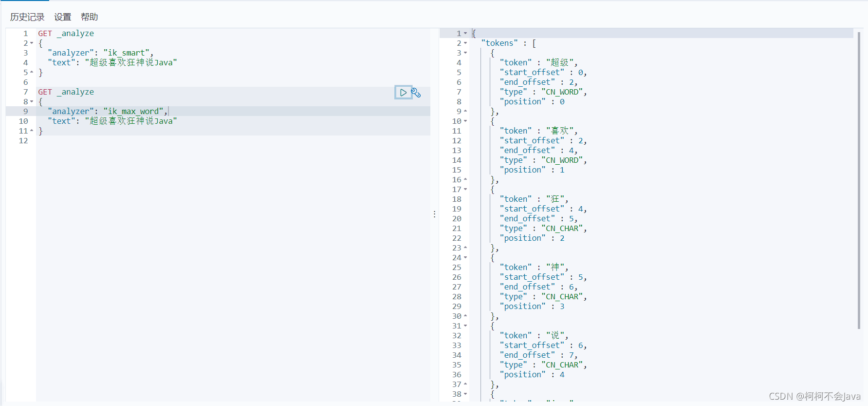The width and height of the screenshot is (868, 406).
Task: Collapse token object at response line 17
Action: coord(465,190)
